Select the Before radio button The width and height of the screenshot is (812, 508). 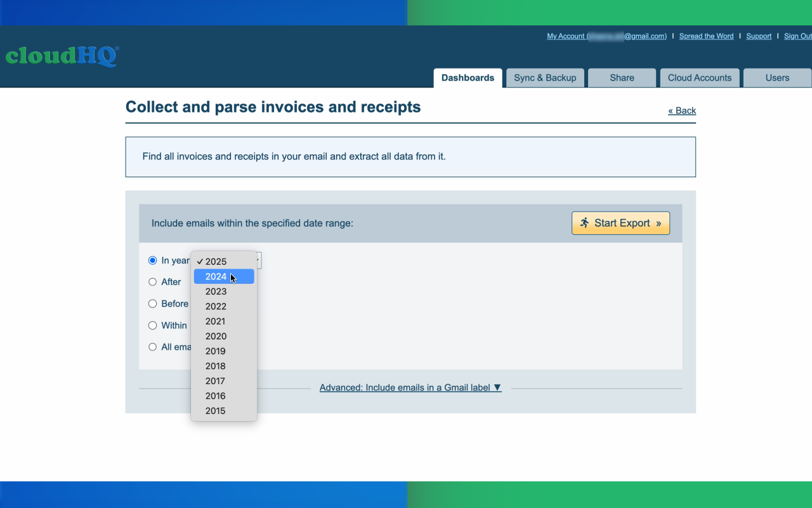point(152,304)
